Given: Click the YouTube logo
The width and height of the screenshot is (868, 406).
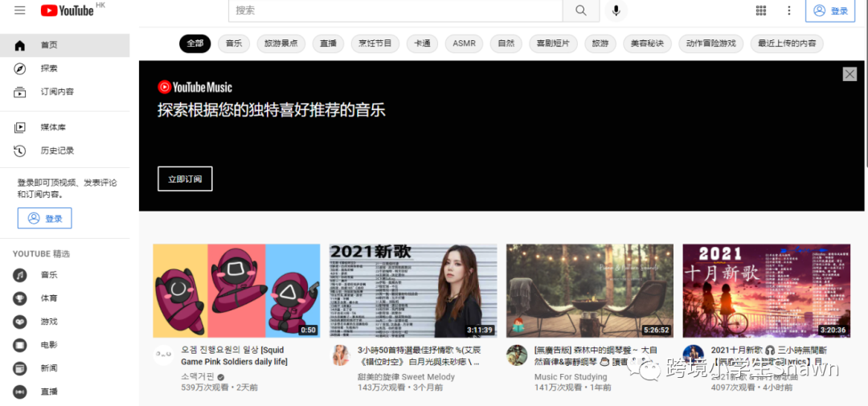Looking at the screenshot, I should (68, 10).
